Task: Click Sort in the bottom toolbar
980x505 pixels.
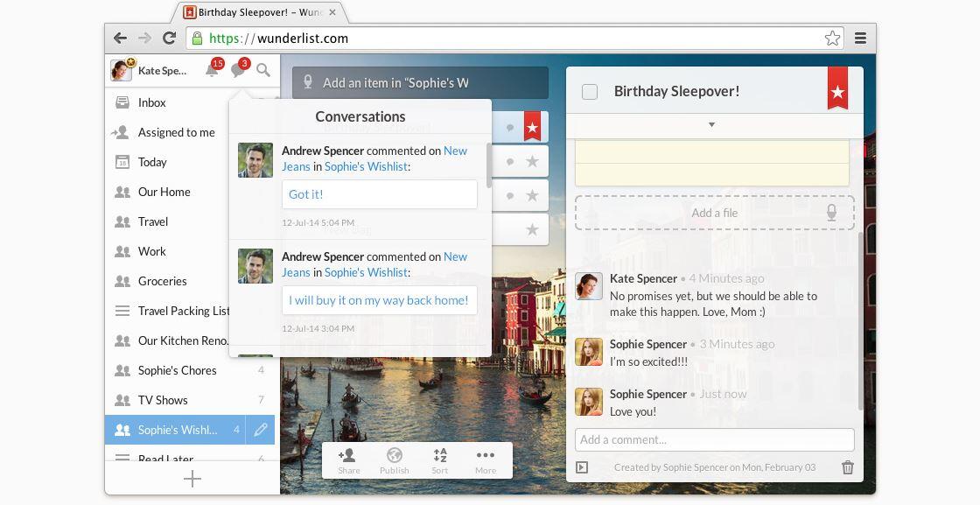Action: point(440,461)
